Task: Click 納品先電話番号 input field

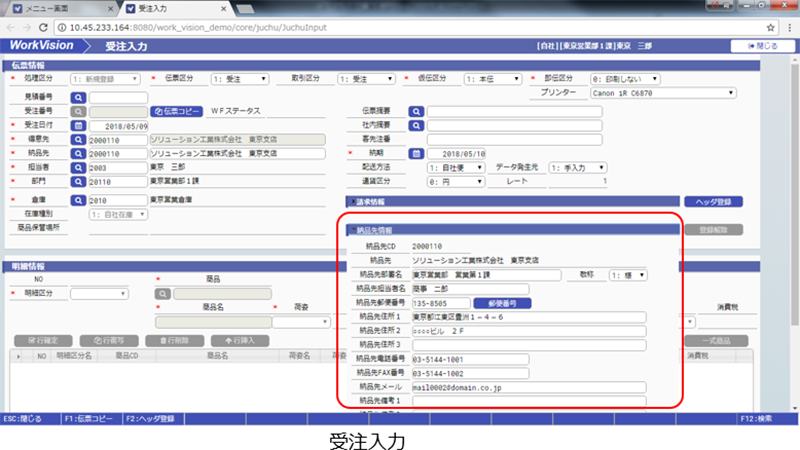Action: 470,359
